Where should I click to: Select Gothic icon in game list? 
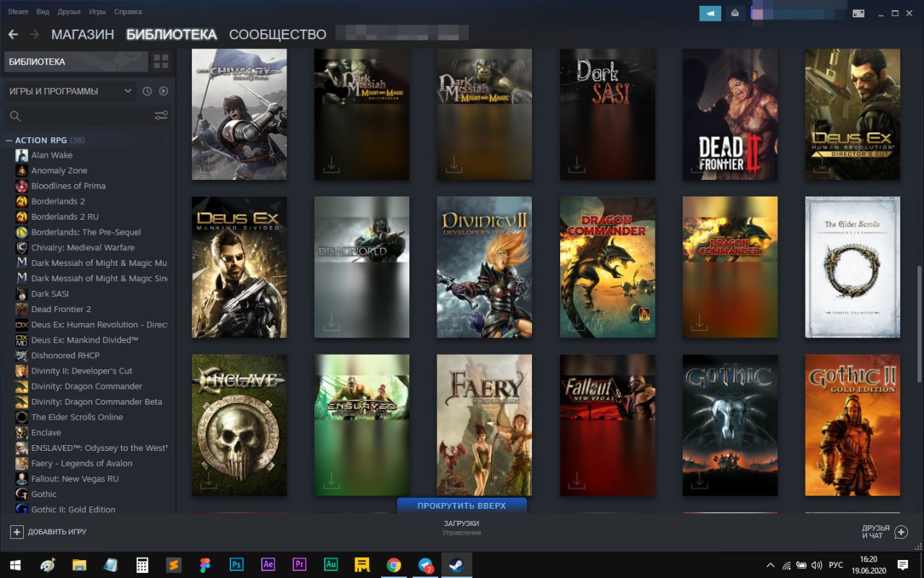22,494
